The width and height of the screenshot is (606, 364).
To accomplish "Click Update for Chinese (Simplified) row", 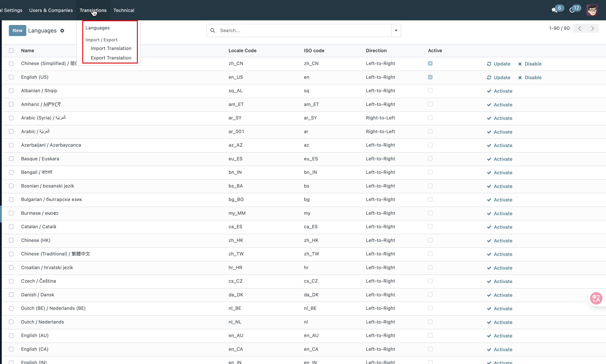I will (499, 64).
